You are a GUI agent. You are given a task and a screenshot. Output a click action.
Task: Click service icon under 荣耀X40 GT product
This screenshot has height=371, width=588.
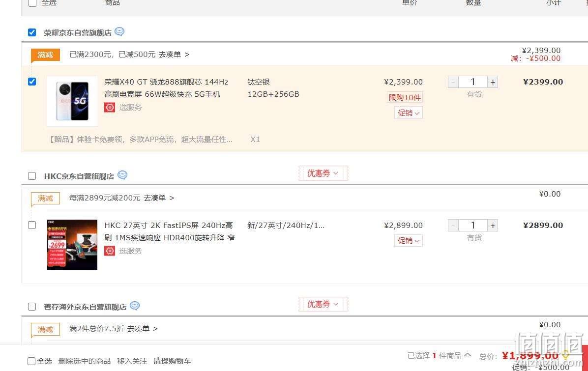pyautogui.click(x=110, y=108)
